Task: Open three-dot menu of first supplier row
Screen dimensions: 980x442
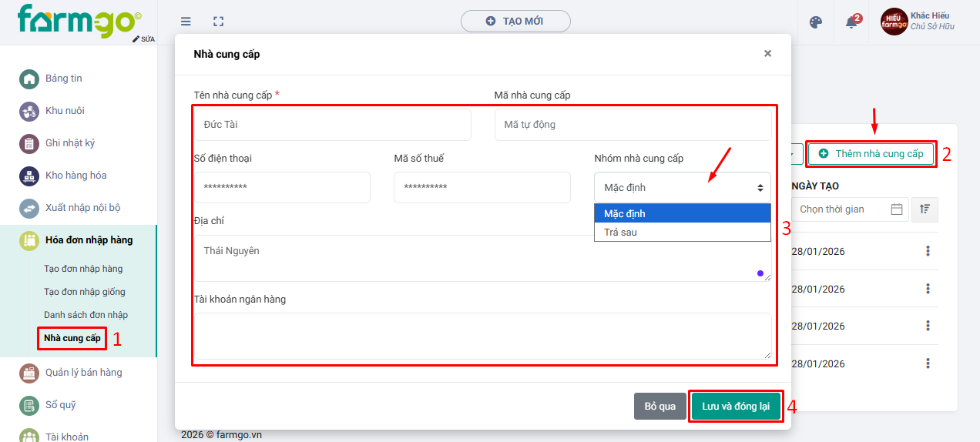Action: point(928,251)
